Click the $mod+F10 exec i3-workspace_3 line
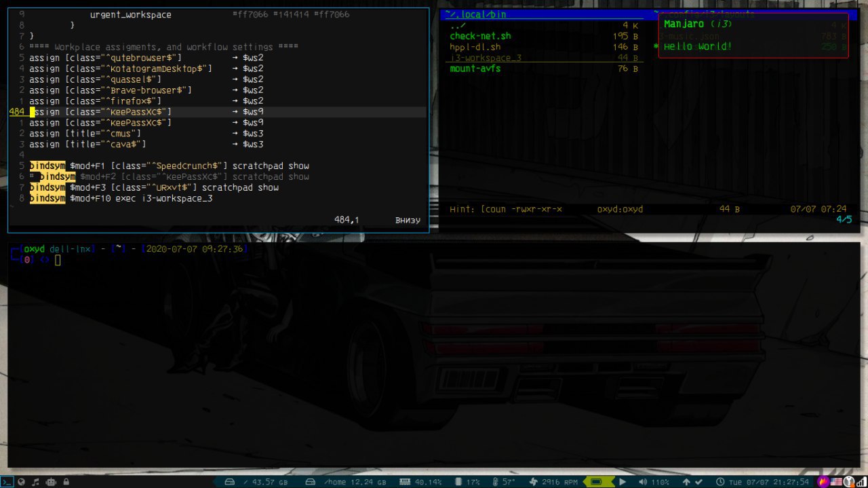868x488 pixels. tap(121, 199)
